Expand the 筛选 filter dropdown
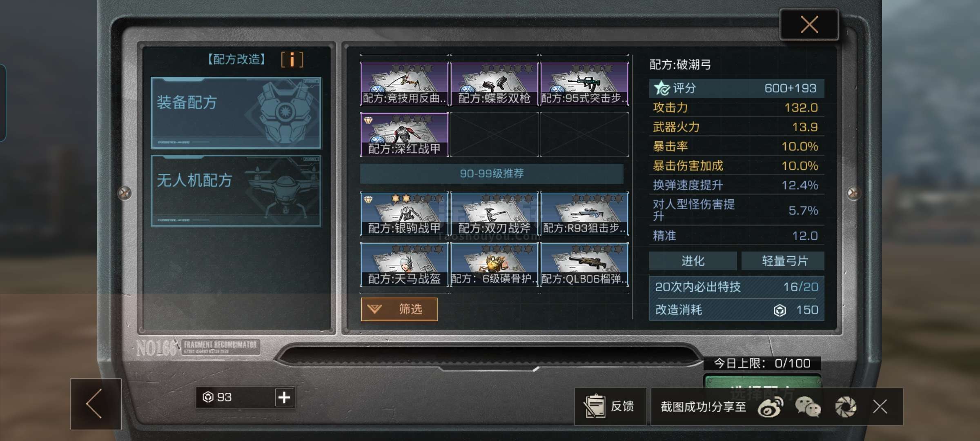 pyautogui.click(x=399, y=309)
